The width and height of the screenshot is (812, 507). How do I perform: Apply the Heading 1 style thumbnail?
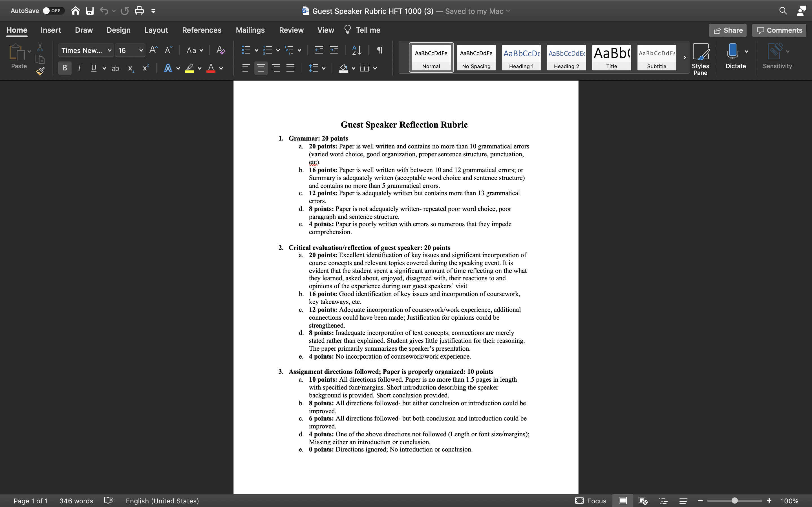521,57
